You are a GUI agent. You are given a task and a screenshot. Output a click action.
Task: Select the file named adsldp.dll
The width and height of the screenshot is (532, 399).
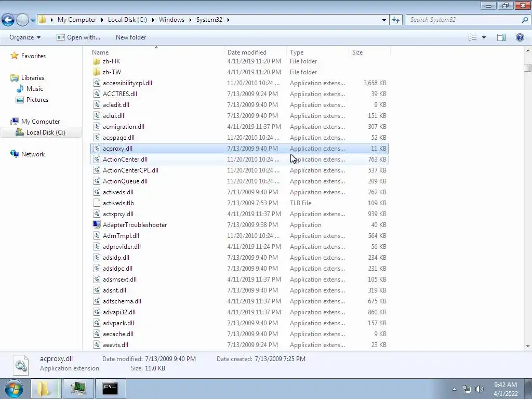tap(116, 258)
